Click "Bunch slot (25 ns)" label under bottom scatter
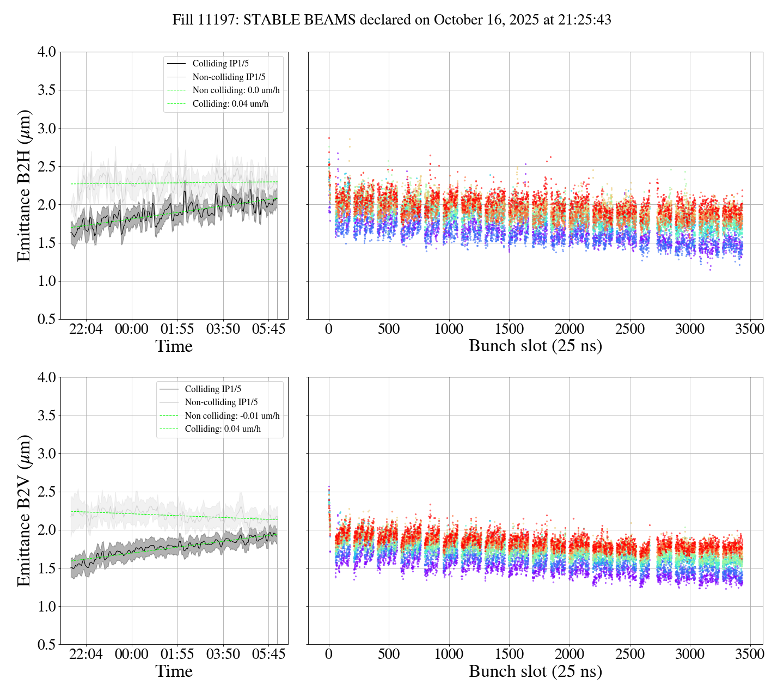Image resolution: width=784 pixels, height=697 pixels. pyautogui.click(x=535, y=671)
